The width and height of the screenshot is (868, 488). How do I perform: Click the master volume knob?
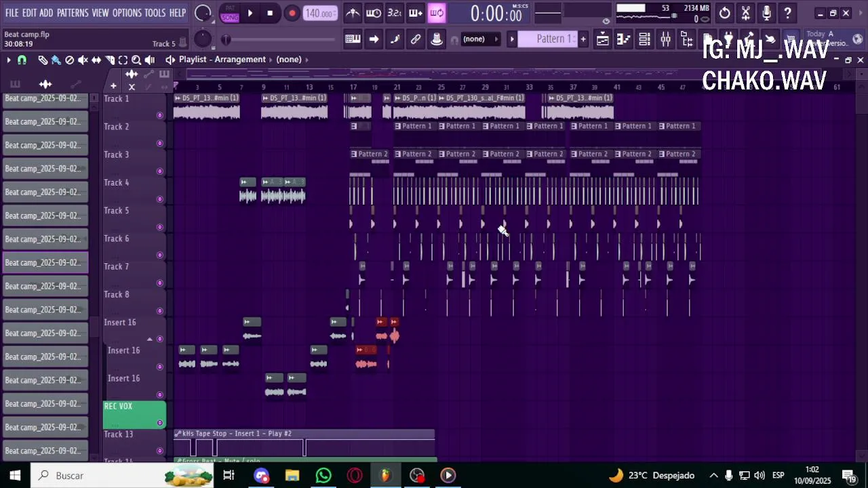(x=203, y=13)
